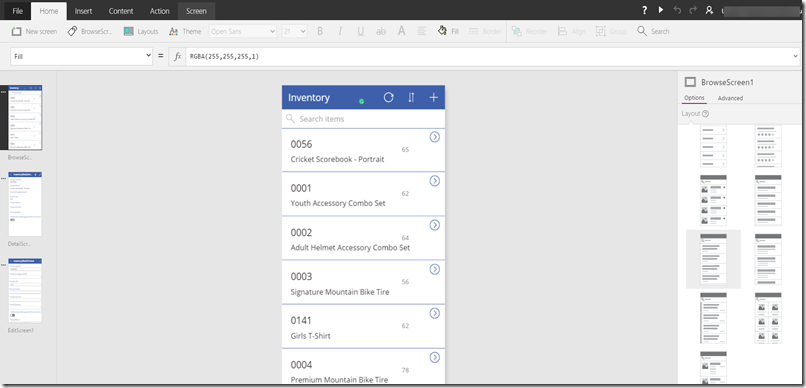This screenshot has width=806, height=388.
Task: Click the Layout help question icon
Action: [705, 114]
